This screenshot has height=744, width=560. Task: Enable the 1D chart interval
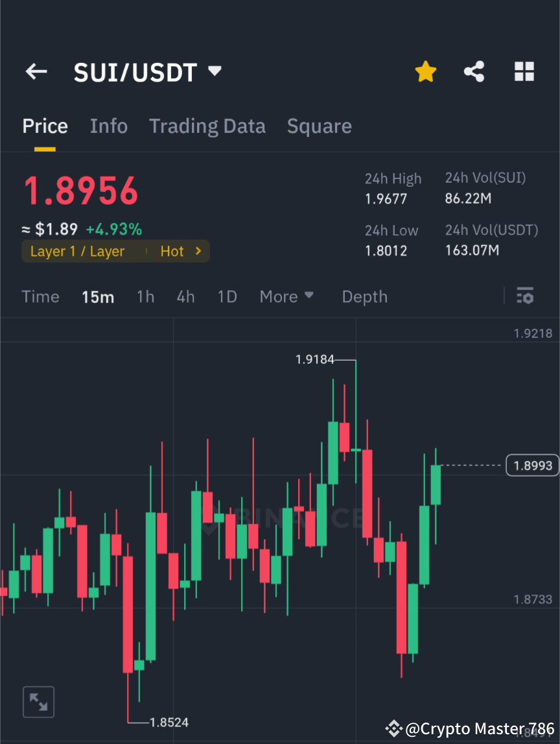click(x=227, y=296)
